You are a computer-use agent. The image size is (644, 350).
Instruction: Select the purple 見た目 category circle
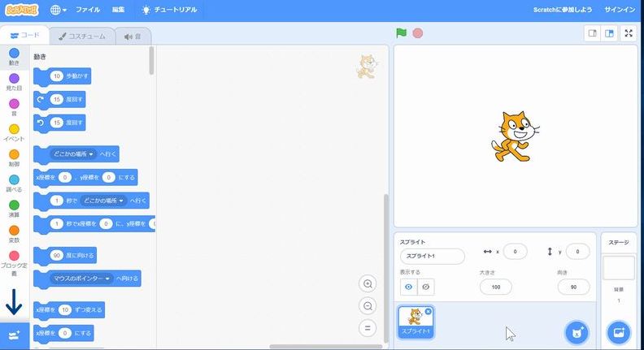point(14,78)
